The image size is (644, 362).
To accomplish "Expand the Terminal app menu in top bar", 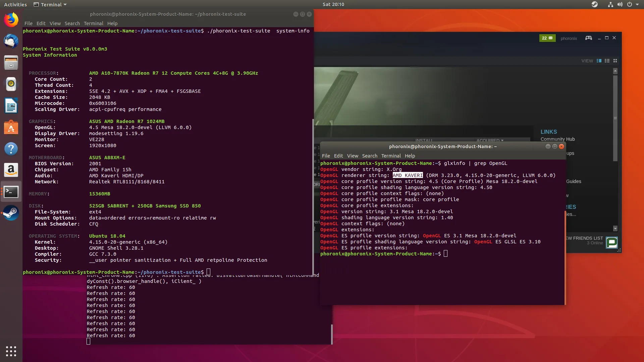I will [x=50, y=4].
